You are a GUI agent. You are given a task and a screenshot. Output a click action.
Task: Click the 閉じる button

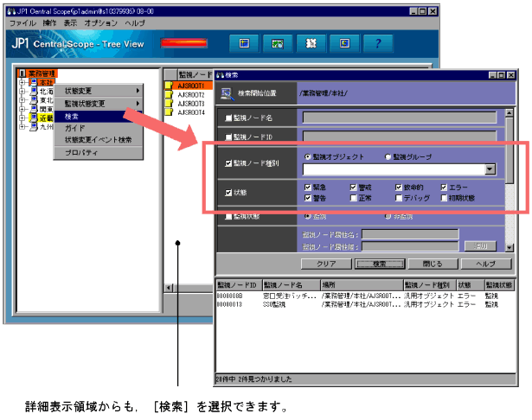(x=433, y=264)
